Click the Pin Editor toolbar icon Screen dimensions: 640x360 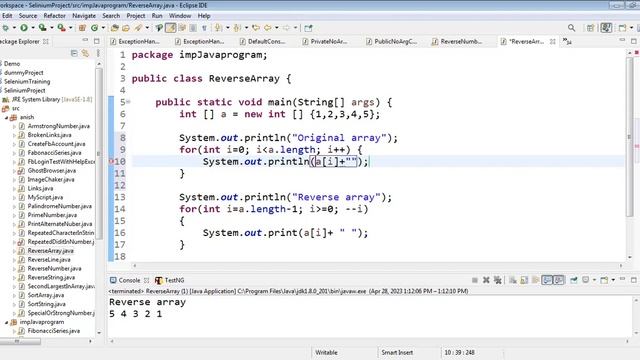[308, 28]
